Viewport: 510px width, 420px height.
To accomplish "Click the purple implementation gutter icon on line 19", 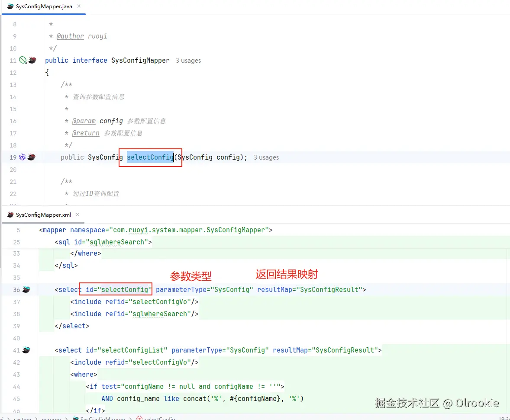I will [22, 157].
